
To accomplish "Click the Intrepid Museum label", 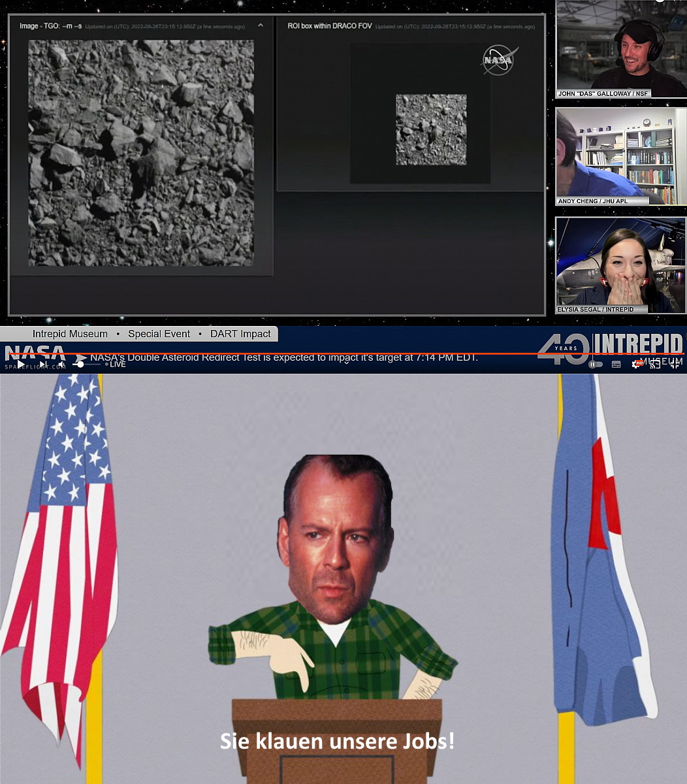I will (x=70, y=334).
